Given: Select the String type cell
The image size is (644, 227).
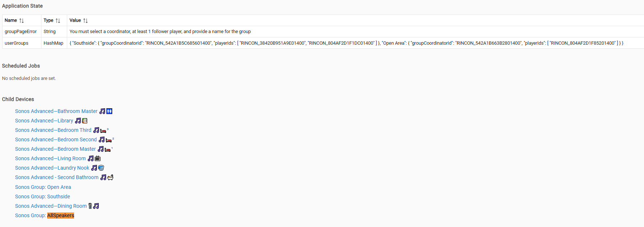Looking at the screenshot, I should tap(54, 32).
